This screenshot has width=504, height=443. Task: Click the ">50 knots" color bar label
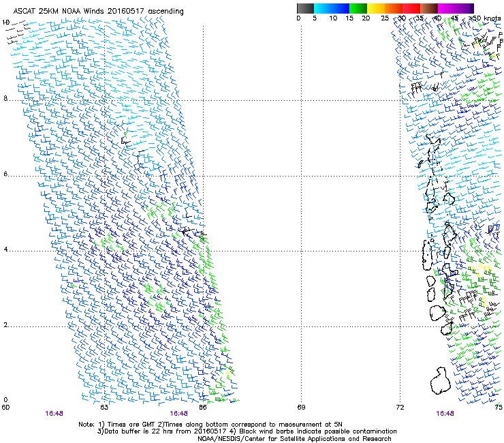[x=484, y=18]
